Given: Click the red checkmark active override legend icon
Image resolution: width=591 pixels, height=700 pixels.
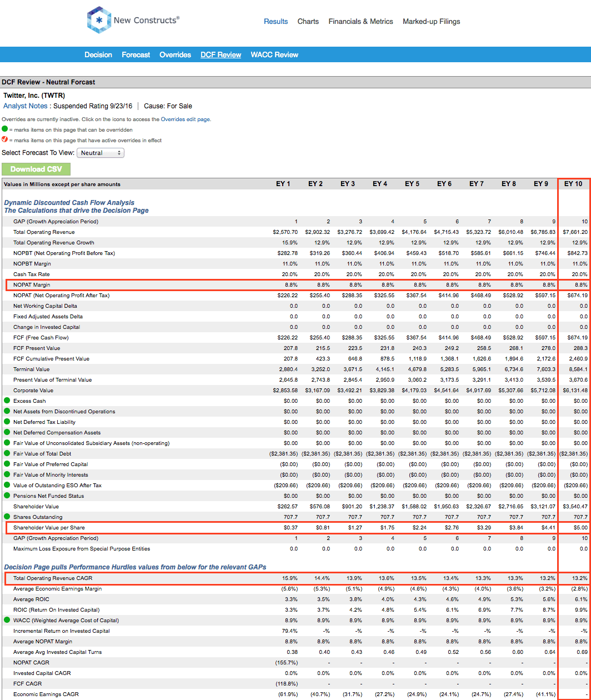Looking at the screenshot, I should coord(5,140).
